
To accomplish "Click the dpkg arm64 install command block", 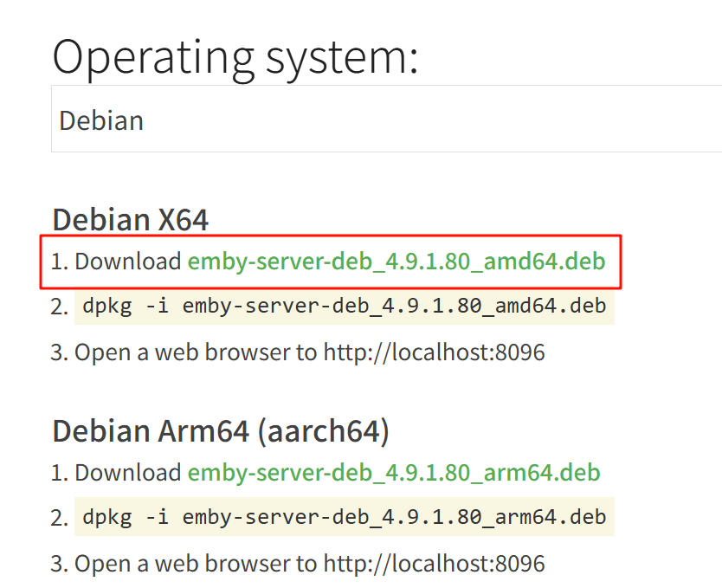I will click(344, 518).
